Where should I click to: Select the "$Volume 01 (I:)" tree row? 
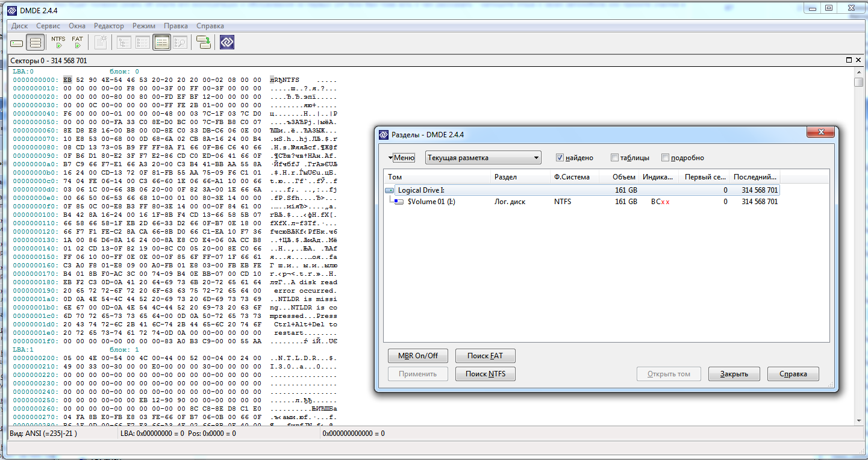coord(431,202)
